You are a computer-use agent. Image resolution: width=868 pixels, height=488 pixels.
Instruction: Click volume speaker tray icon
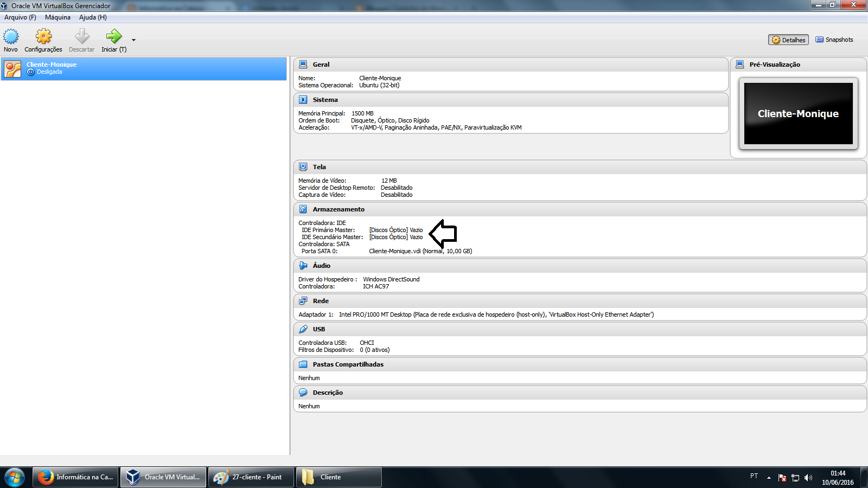click(x=808, y=478)
